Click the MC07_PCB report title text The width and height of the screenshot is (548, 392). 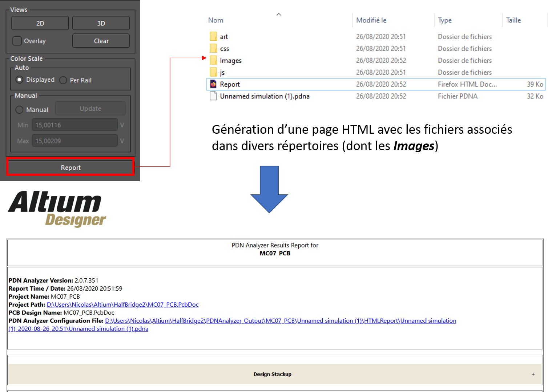[x=275, y=253]
